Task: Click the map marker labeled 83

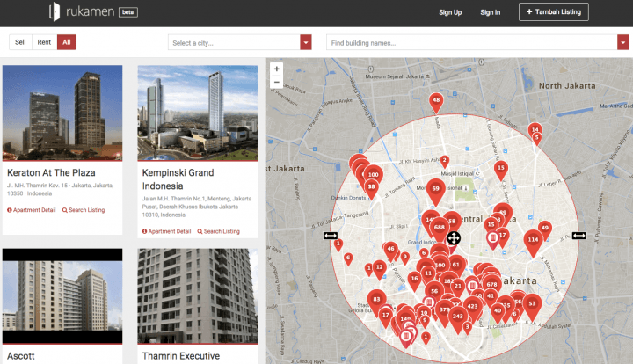Action: (376, 301)
